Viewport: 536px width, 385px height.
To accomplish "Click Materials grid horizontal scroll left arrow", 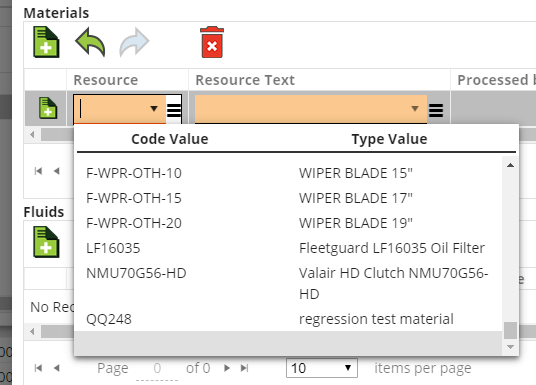I will (32, 134).
